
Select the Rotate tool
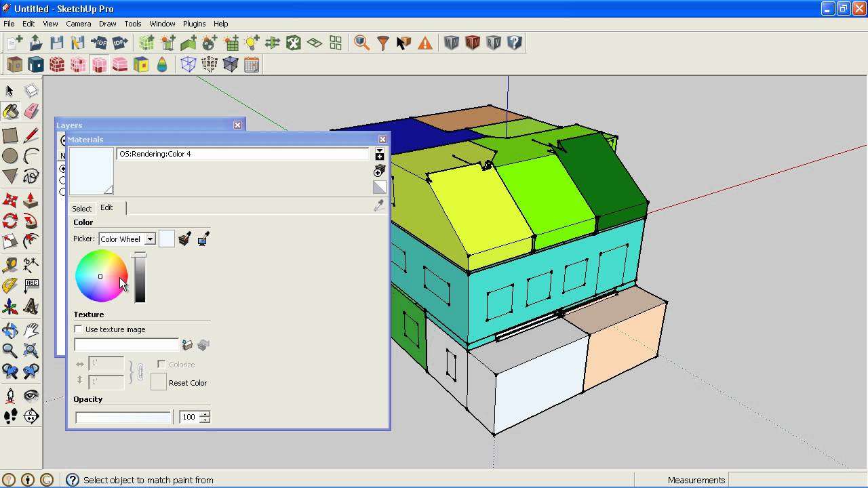(10, 221)
